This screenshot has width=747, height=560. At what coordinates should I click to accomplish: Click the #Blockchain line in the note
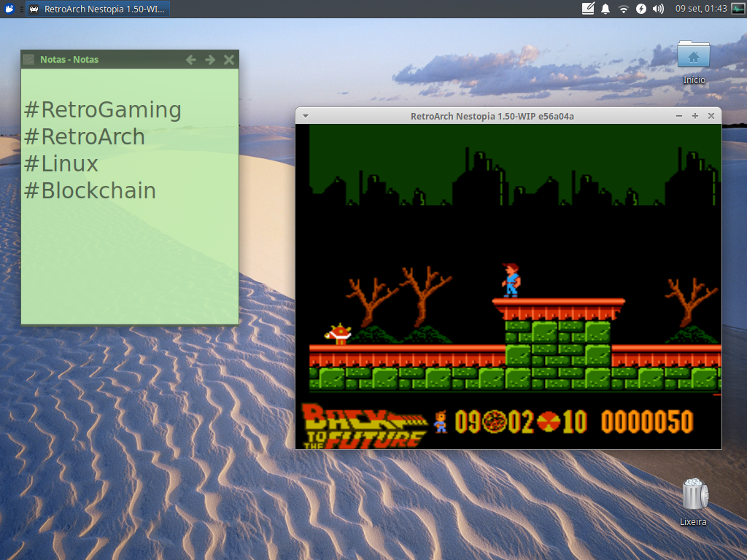90,190
